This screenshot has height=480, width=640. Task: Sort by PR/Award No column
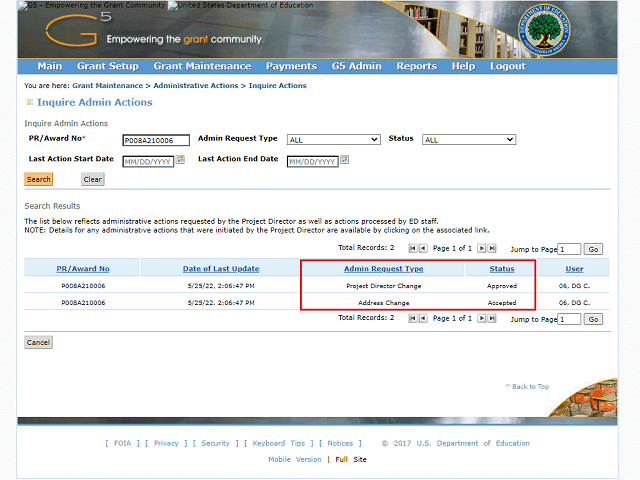click(83, 269)
